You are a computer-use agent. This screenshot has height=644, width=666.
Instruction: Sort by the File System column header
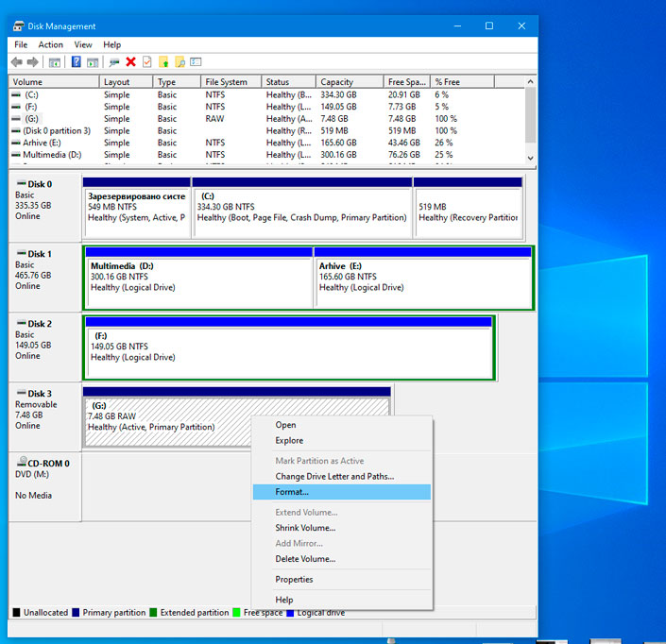coord(231,82)
